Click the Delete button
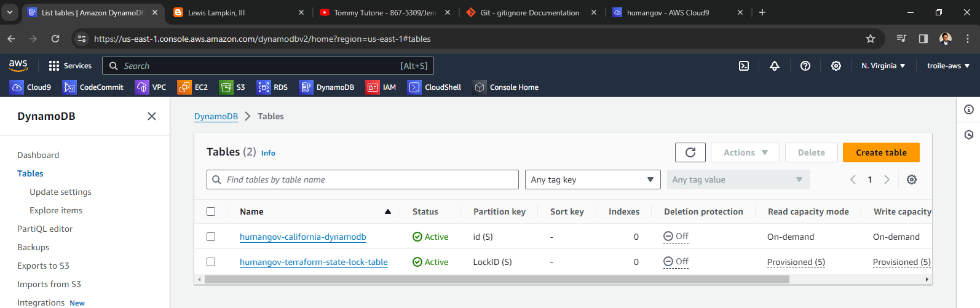This screenshot has width=980, height=308. click(812, 152)
